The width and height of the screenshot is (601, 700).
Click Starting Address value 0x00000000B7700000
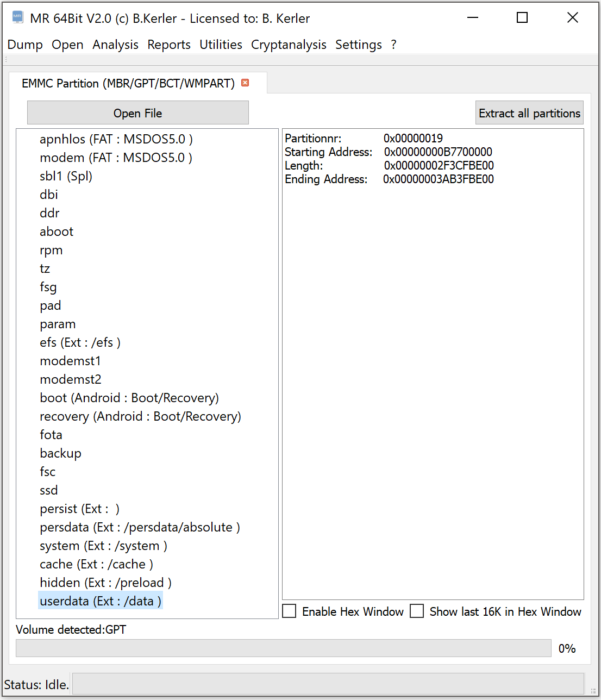438,152
